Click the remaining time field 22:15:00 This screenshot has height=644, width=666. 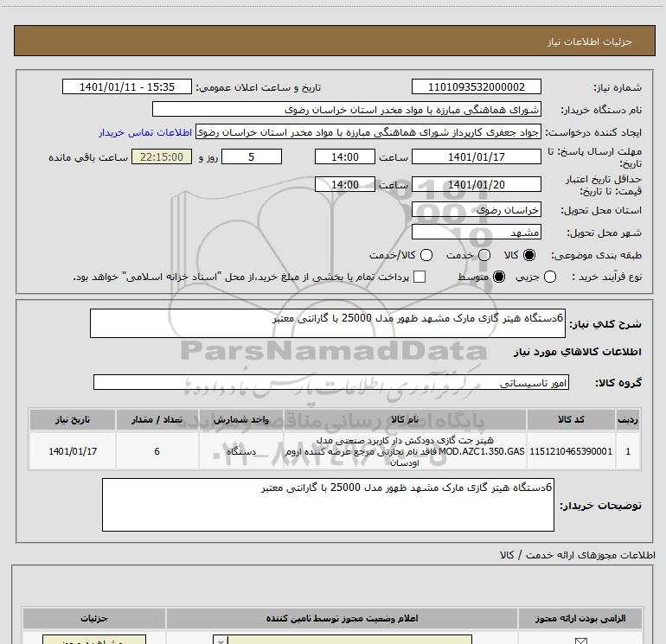click(x=162, y=156)
